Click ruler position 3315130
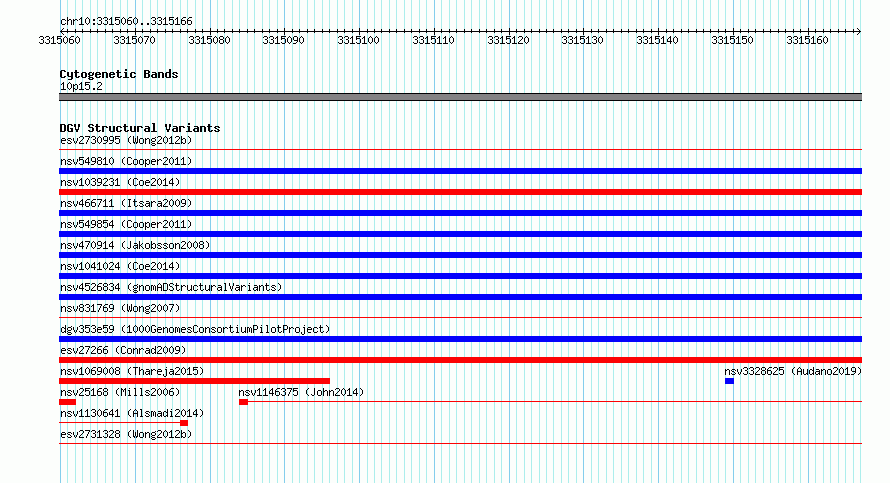Viewport: 890px width, 483px height. [x=582, y=40]
